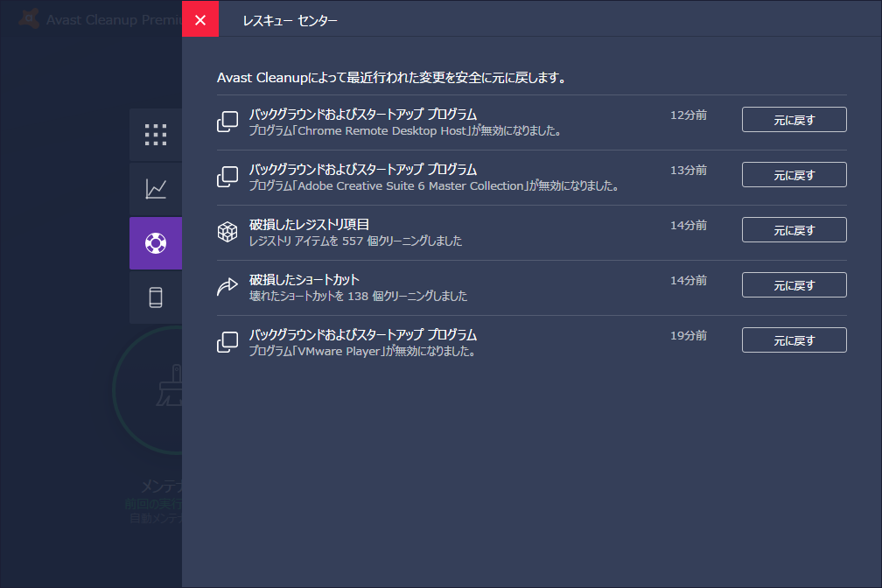The image size is (882, 588).
Task: Select the text プログラム「Chrome Remote Desktop Host」が無効になりました。
Action: [x=405, y=131]
